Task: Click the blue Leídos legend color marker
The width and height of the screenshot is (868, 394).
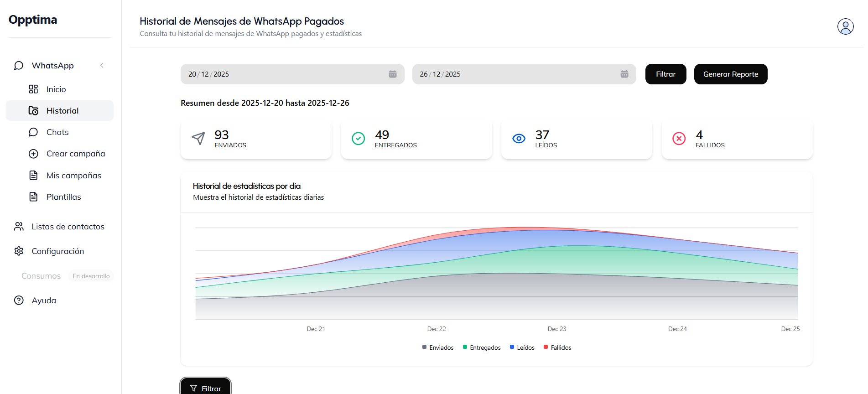Action: tap(512, 347)
